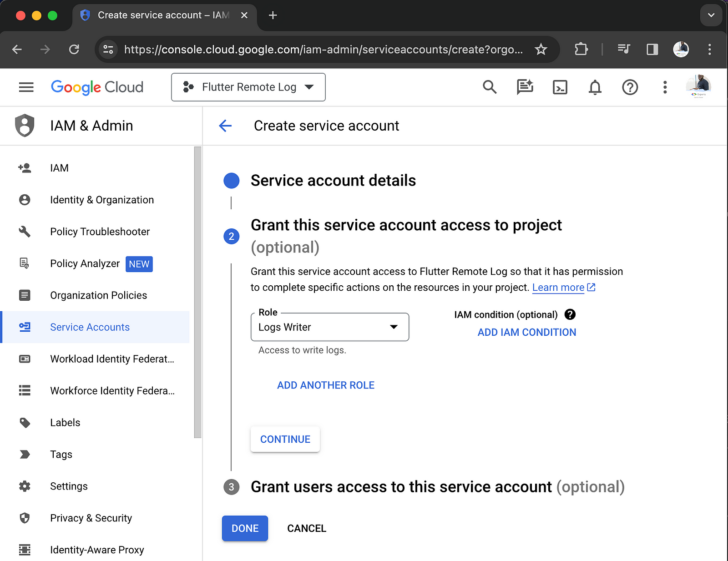Click ADD IAM CONDITION

[x=527, y=332]
